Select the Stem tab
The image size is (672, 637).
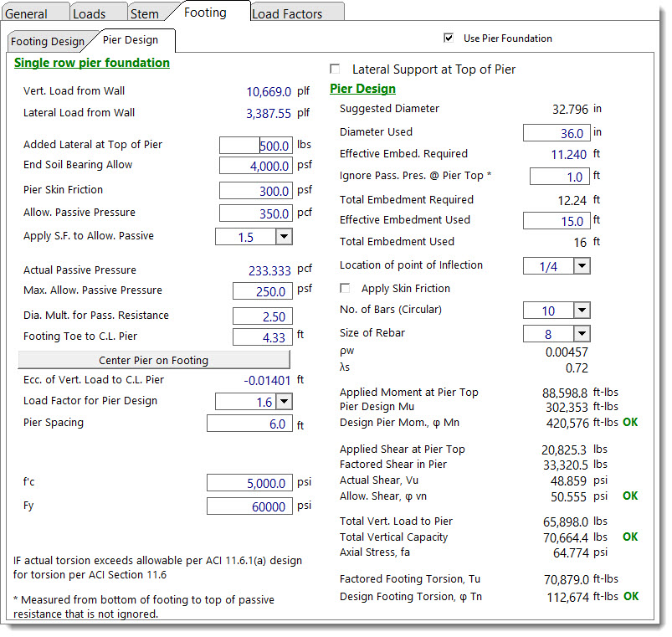point(145,13)
